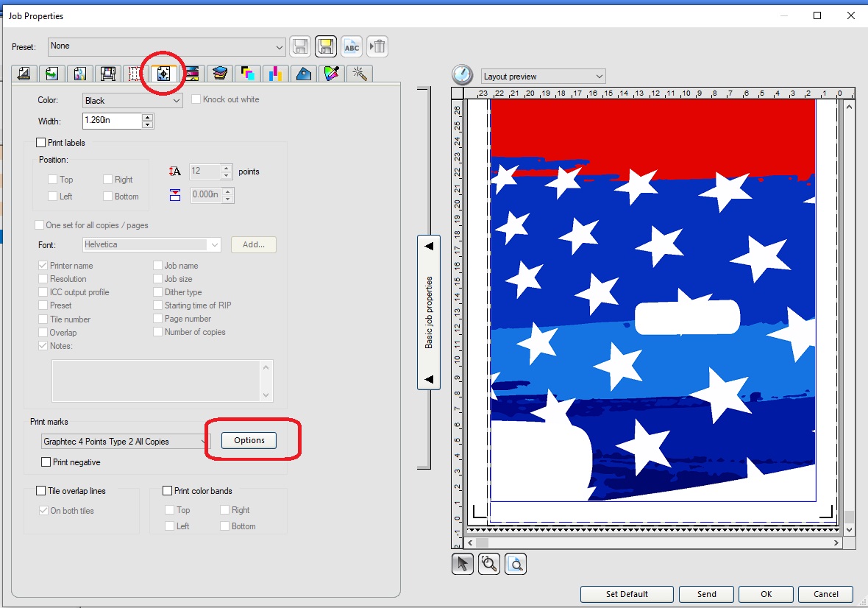The width and height of the screenshot is (868, 608).
Task: Click the preview vertical scrollbar up arrow
Action: coord(849,107)
